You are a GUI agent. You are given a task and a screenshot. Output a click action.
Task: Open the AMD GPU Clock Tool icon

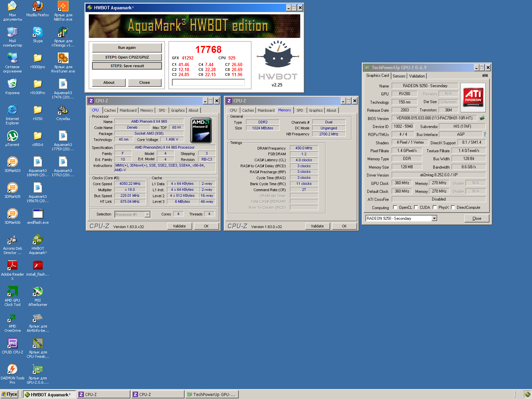coord(12,296)
